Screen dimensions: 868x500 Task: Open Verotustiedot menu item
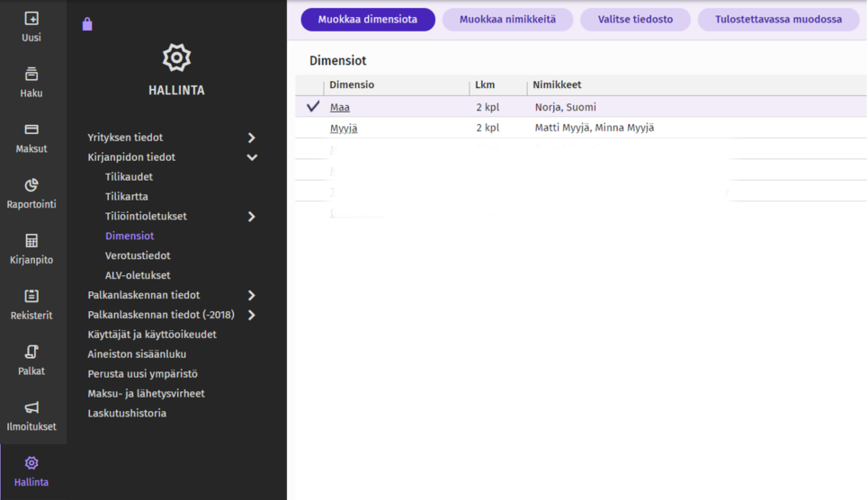coord(138,255)
